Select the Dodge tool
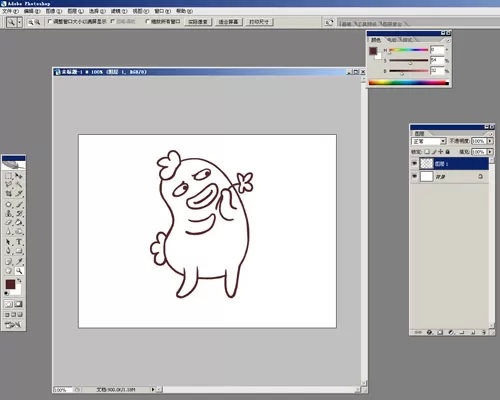The width and height of the screenshot is (500, 400). [19, 232]
